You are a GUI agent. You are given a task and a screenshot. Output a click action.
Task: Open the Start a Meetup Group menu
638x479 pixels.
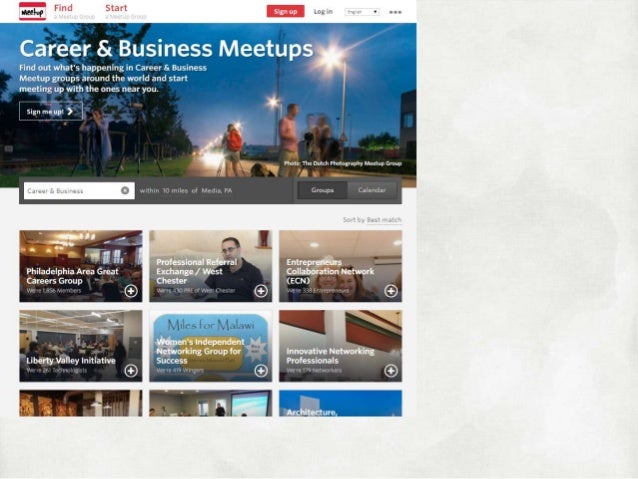(x=125, y=11)
